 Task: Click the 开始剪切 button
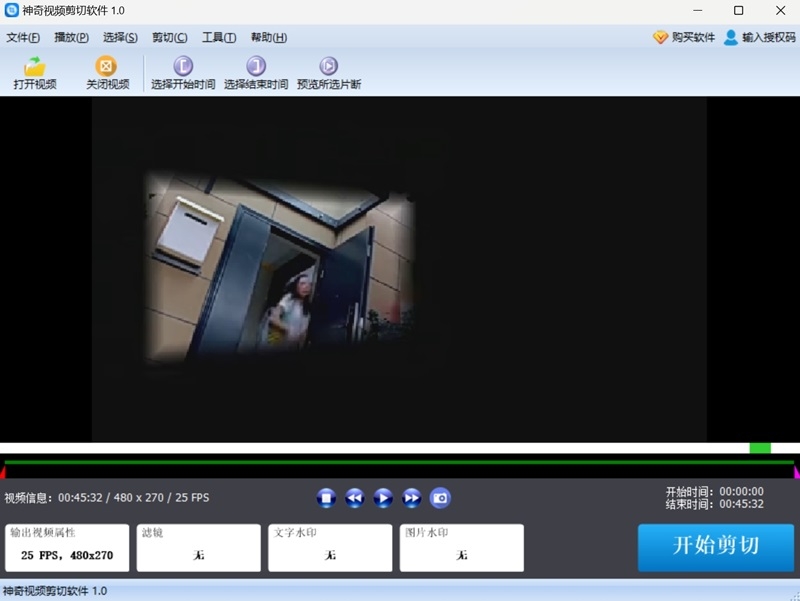[716, 547]
